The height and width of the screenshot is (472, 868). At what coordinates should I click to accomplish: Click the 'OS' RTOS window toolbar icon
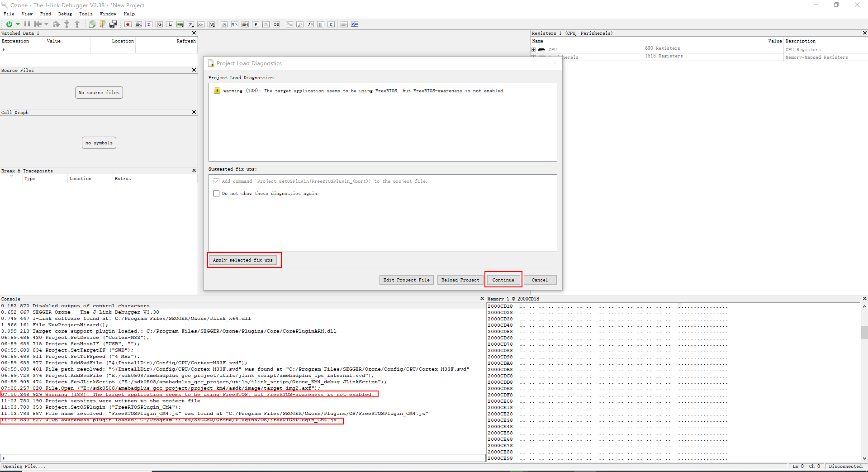click(276, 24)
